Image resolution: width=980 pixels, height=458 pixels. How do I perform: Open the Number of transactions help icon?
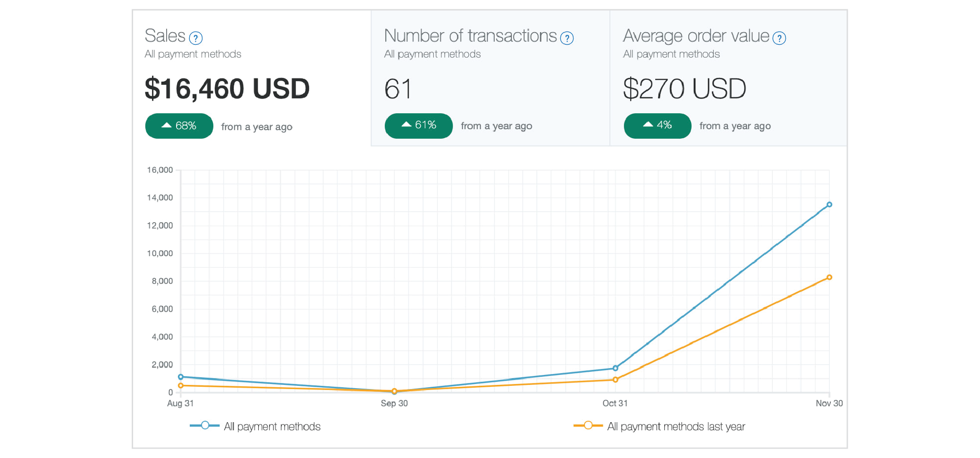click(x=566, y=38)
